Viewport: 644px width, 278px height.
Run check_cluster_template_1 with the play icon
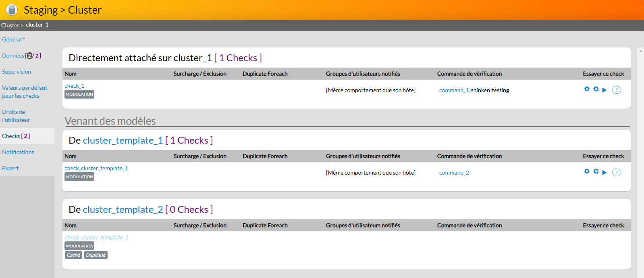point(605,173)
